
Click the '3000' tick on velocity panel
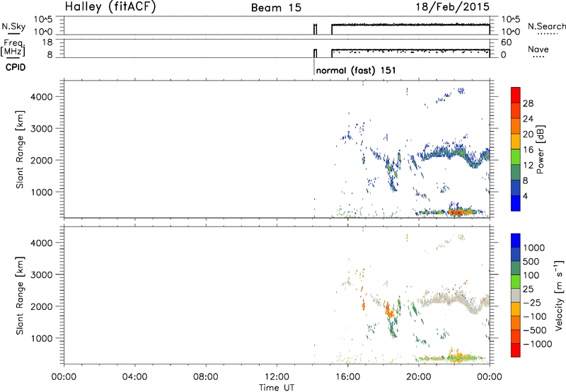[41, 275]
